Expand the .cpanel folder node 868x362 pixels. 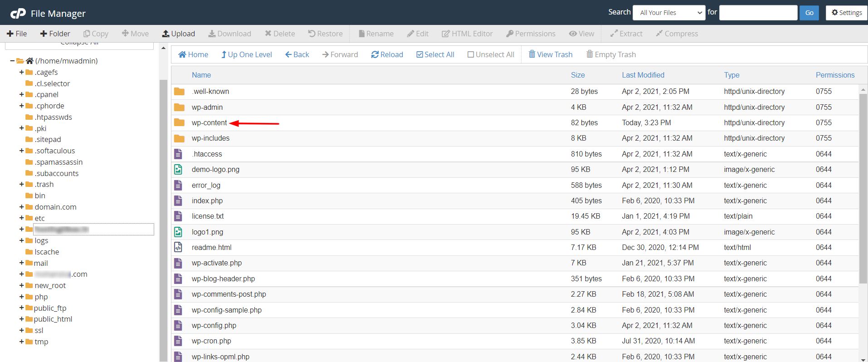point(21,94)
